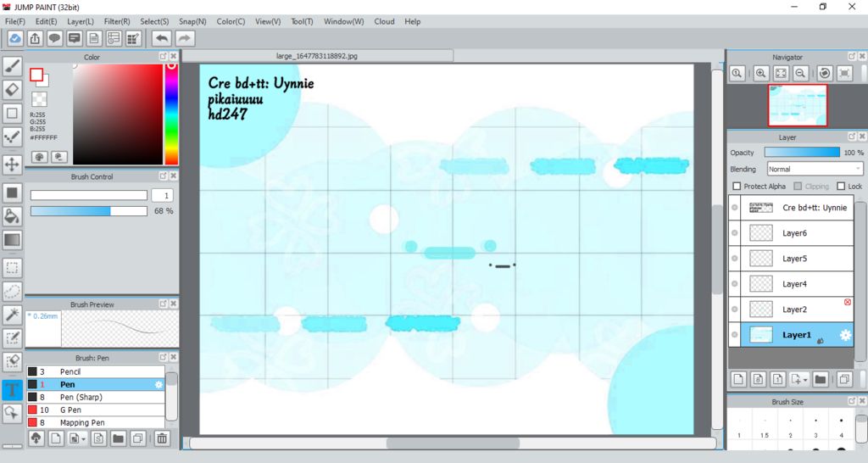
Task: Select the Text tool
Action: (x=12, y=390)
